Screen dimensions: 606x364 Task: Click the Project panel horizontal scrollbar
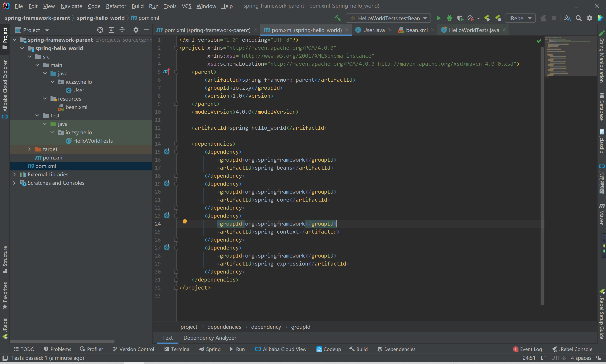click(62, 342)
